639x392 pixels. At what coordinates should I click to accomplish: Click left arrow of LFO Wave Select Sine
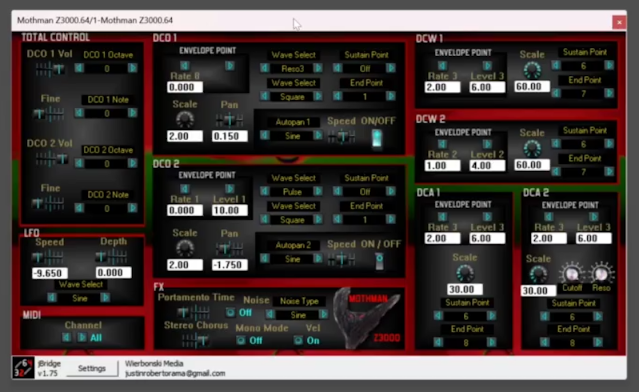[x=52, y=298]
